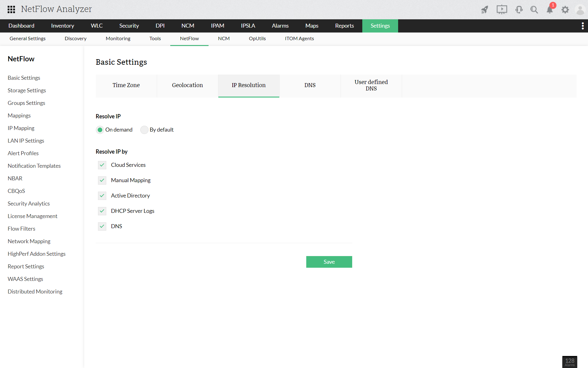Viewport: 588px width, 368px height.
Task: Switch to the Geolocation tab
Action: point(187,85)
